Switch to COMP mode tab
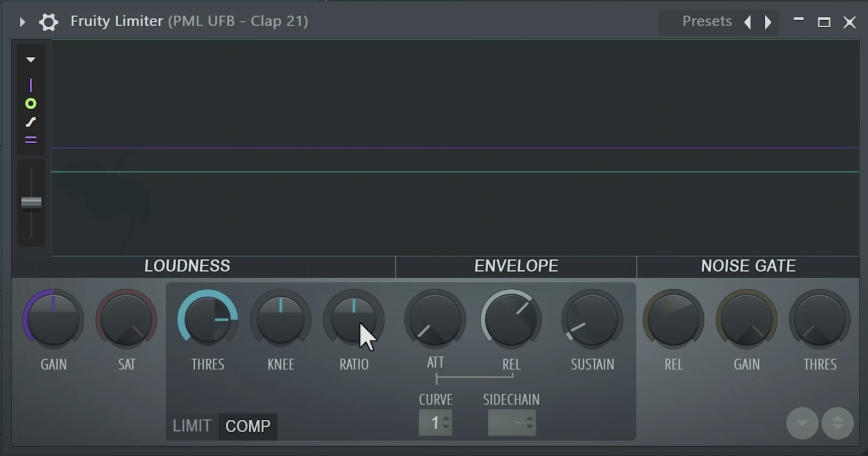Viewport: 868px width, 456px height. click(x=248, y=426)
